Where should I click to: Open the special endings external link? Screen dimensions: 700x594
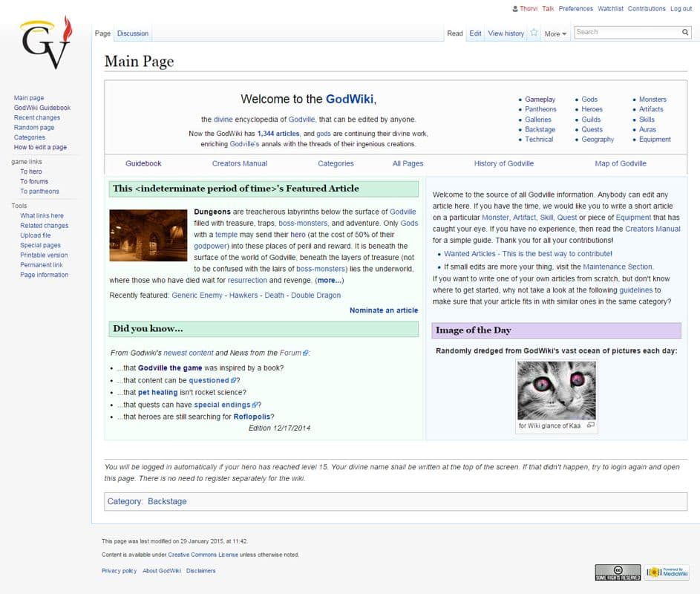(226, 405)
